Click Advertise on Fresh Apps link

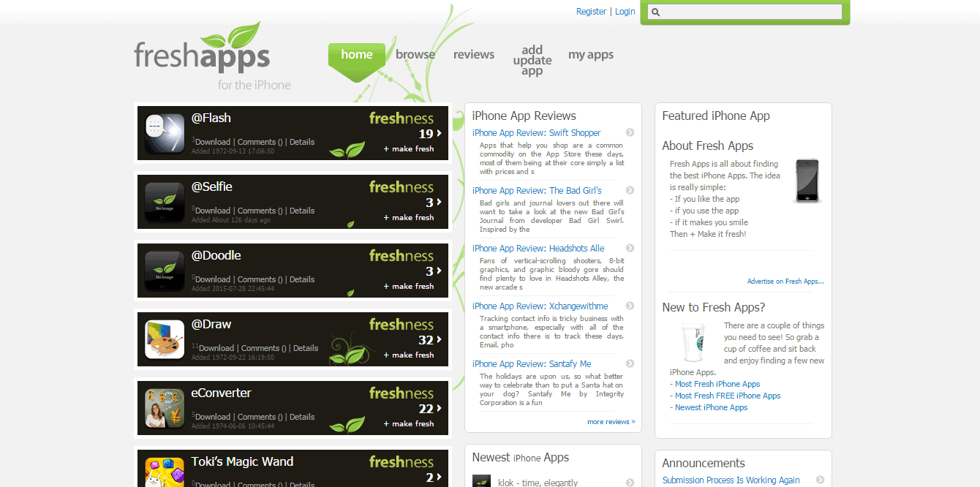[x=785, y=281]
